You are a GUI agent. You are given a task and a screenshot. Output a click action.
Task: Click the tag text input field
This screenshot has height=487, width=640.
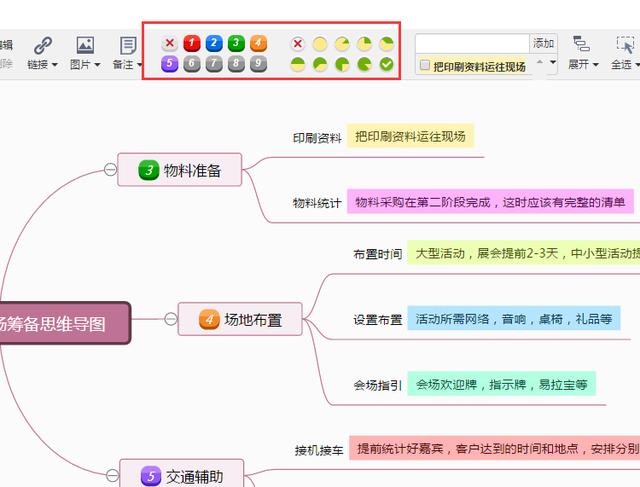[472, 43]
